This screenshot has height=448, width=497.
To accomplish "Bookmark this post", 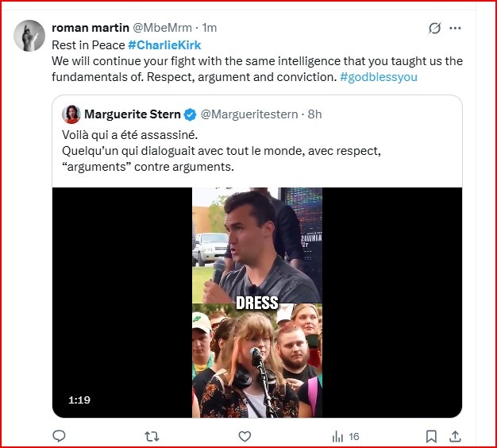I will [x=431, y=436].
